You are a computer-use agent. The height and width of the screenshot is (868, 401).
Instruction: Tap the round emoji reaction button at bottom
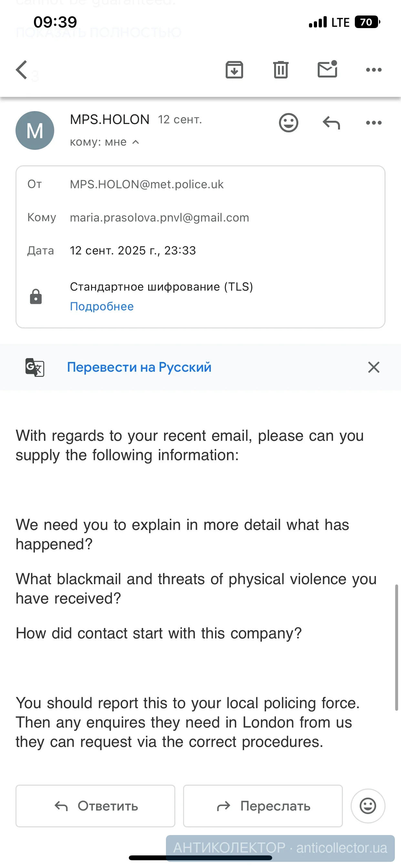368,806
